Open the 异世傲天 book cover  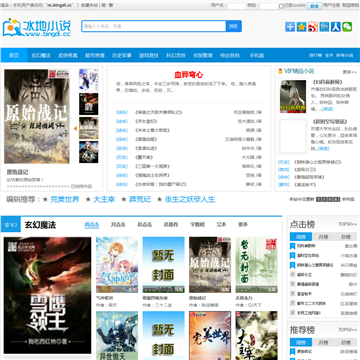[x=117, y=335]
